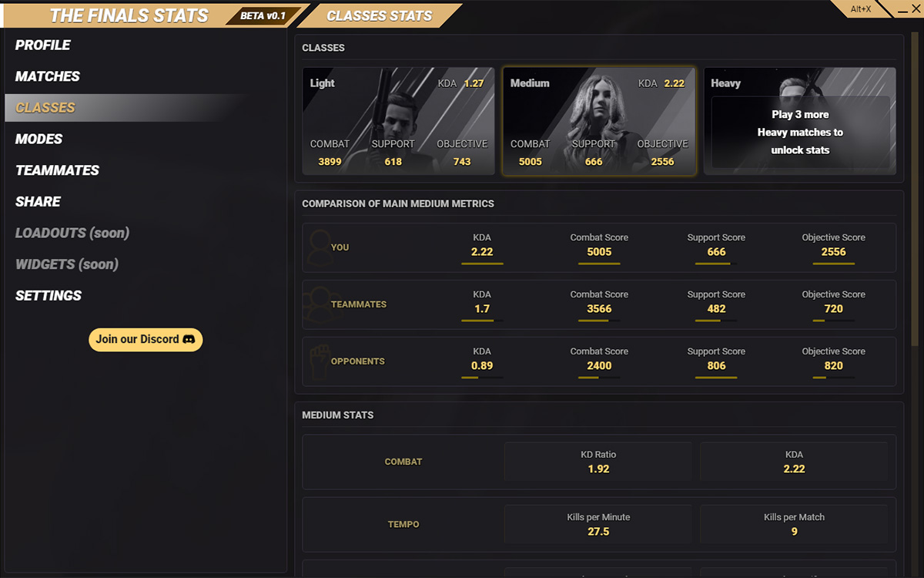Click the TEMPO row label

403,524
